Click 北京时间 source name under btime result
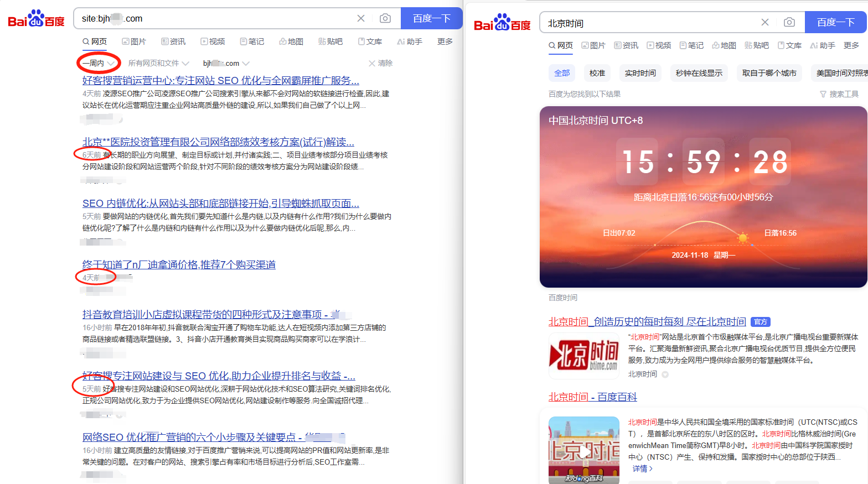The image size is (868, 484). click(643, 374)
